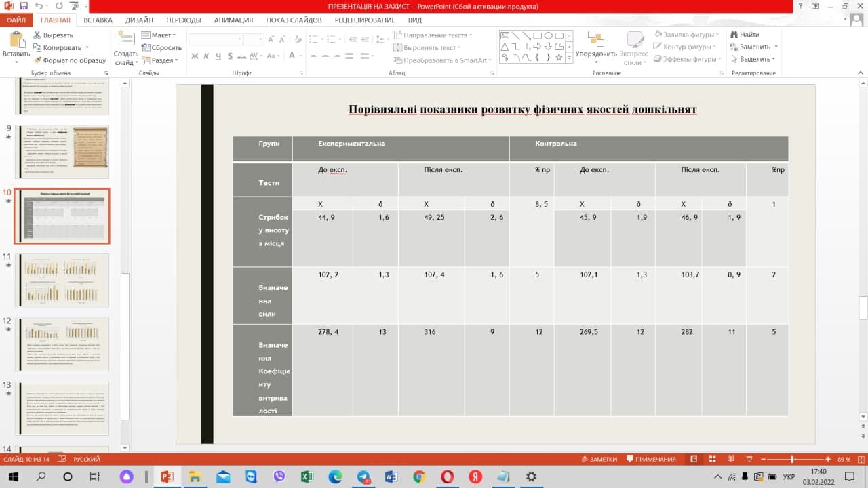The image size is (868, 488).
Task: Switch to ДИЗАЙН ribbon tab
Action: pyautogui.click(x=139, y=20)
